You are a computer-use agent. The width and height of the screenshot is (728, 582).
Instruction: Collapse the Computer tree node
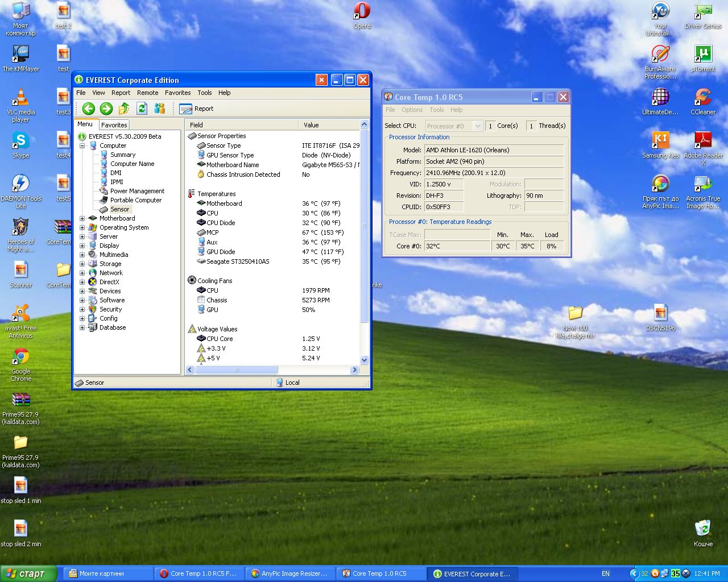coord(82,145)
